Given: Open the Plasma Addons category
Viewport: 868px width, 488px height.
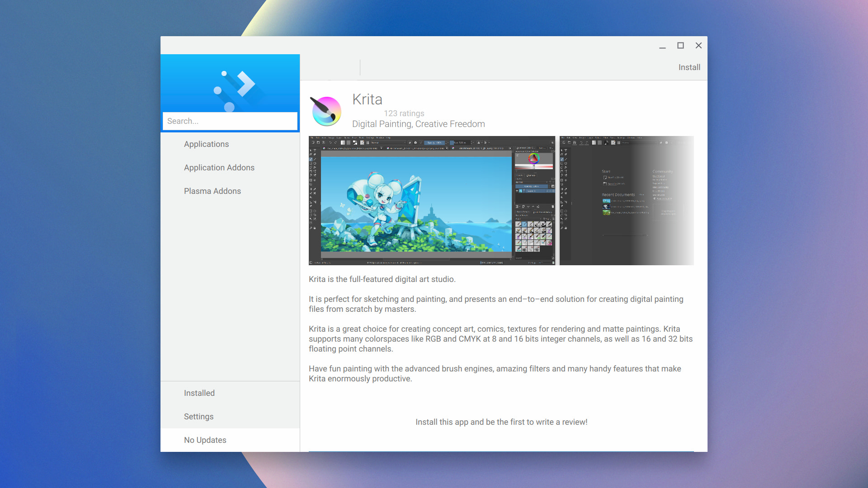Looking at the screenshot, I should click(212, 191).
